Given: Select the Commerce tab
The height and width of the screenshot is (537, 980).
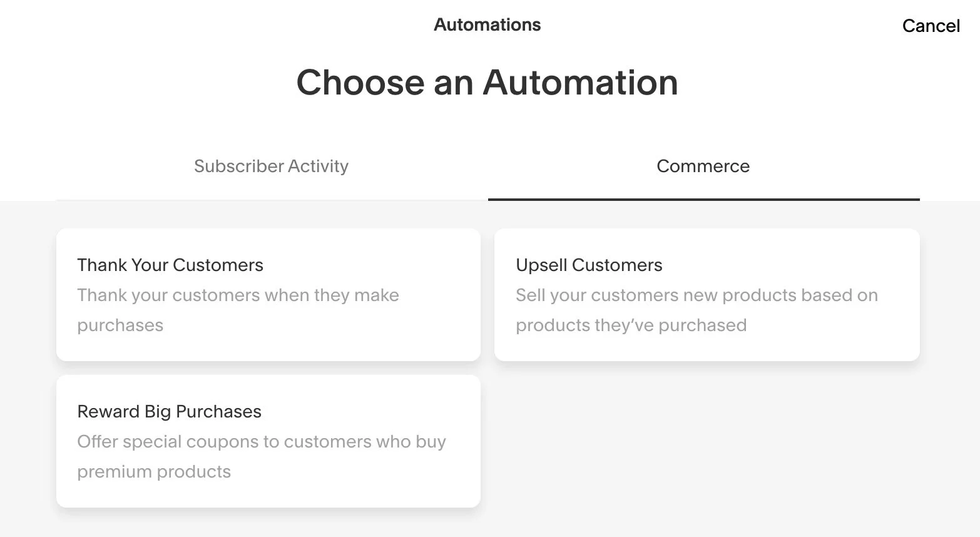Looking at the screenshot, I should point(703,166).
